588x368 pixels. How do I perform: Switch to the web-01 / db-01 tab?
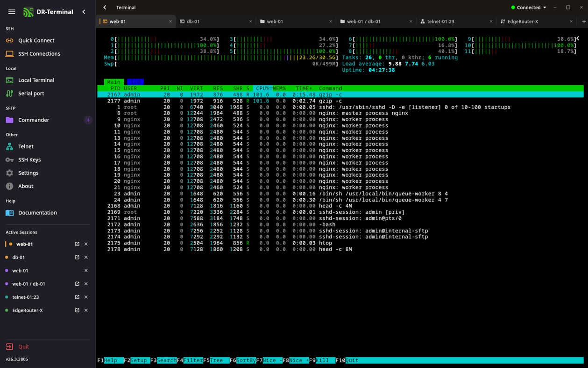point(376,22)
